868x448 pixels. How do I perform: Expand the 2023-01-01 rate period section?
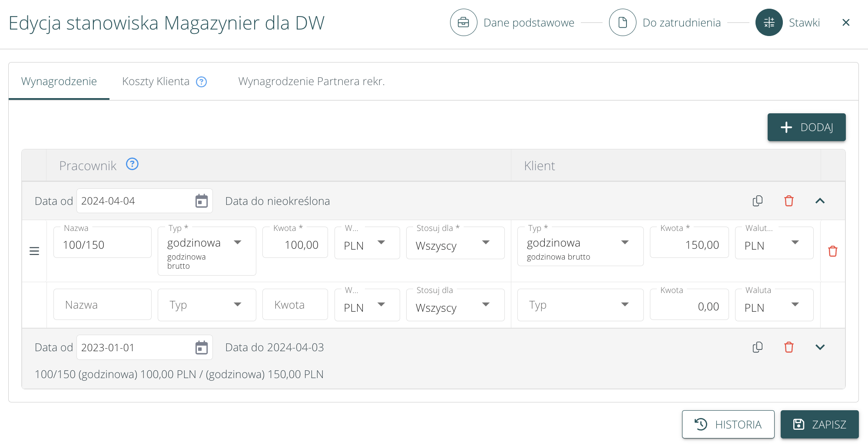[x=820, y=347]
